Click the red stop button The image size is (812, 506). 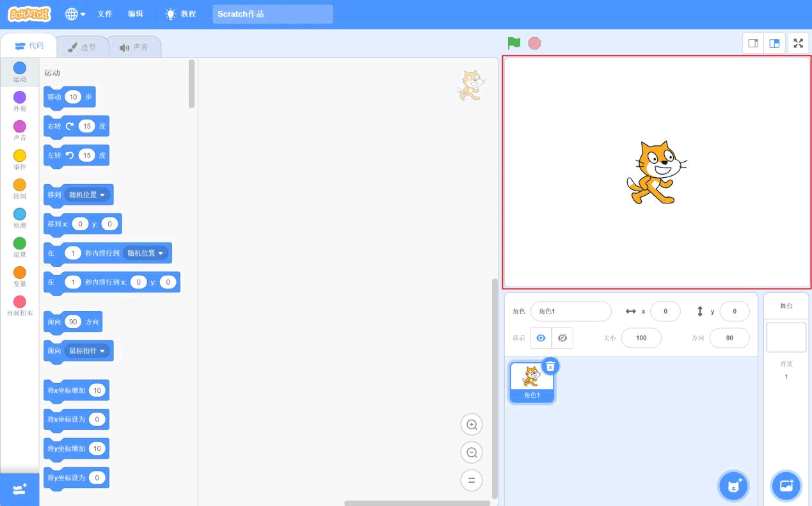pos(534,43)
